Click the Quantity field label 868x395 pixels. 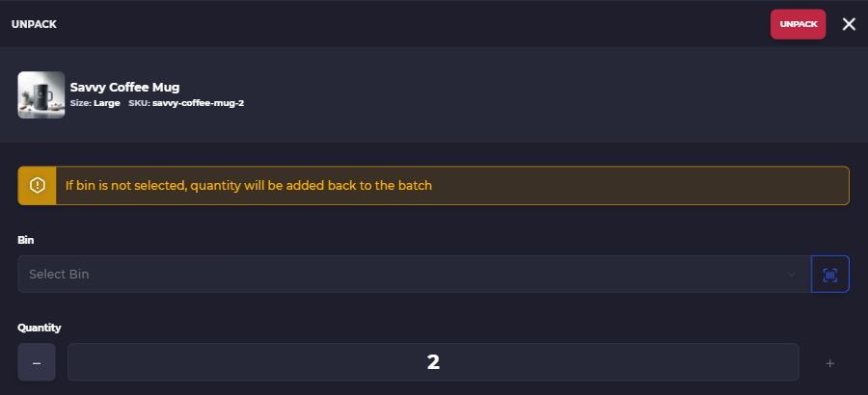tap(40, 328)
